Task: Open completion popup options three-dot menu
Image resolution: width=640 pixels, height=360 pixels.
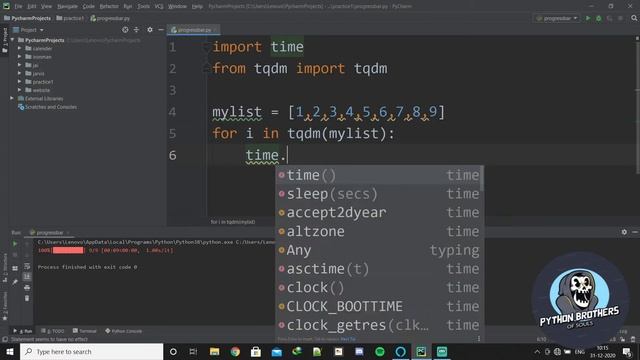Action: click(478, 339)
